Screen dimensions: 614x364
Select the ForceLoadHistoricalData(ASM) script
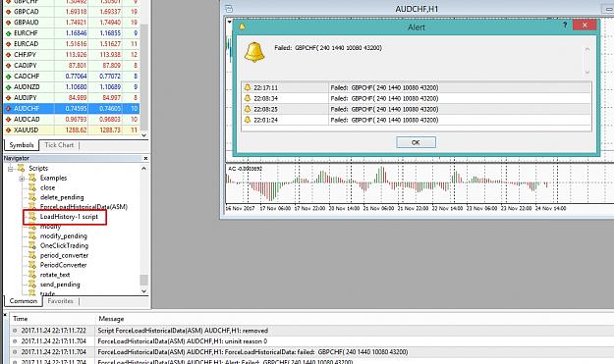(x=84, y=207)
